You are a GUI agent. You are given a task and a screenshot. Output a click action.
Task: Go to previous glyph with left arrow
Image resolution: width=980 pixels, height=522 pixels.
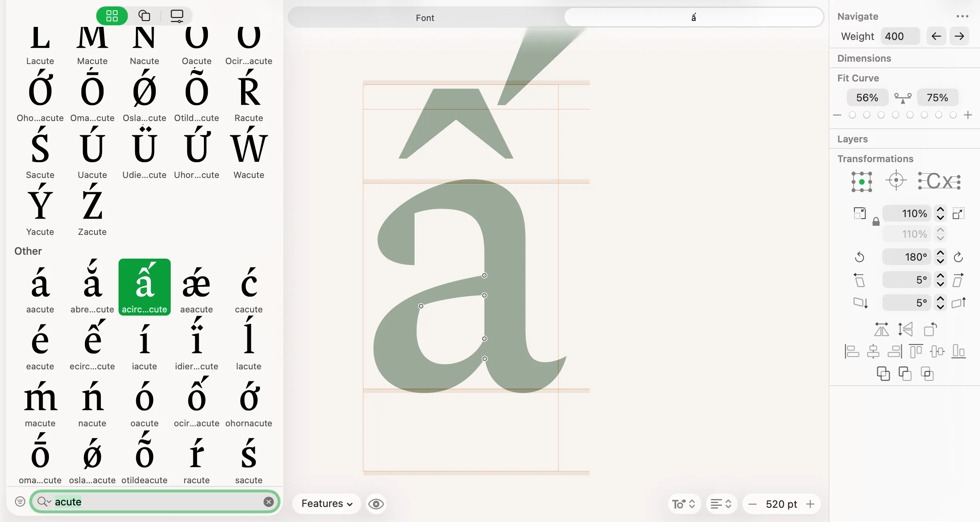936,36
